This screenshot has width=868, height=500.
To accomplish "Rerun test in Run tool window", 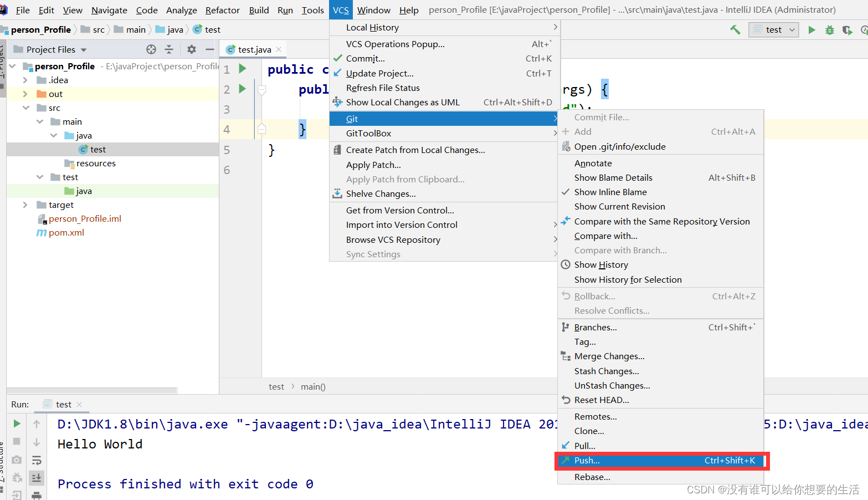I will (17, 424).
